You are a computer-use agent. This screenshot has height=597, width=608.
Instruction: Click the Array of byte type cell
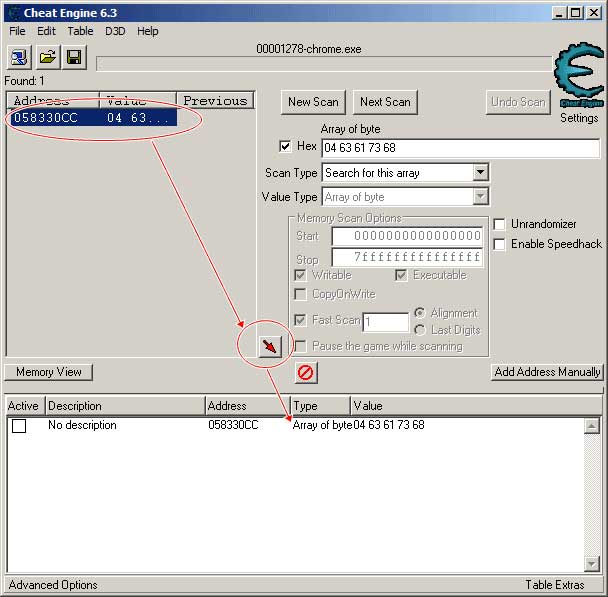(x=322, y=425)
